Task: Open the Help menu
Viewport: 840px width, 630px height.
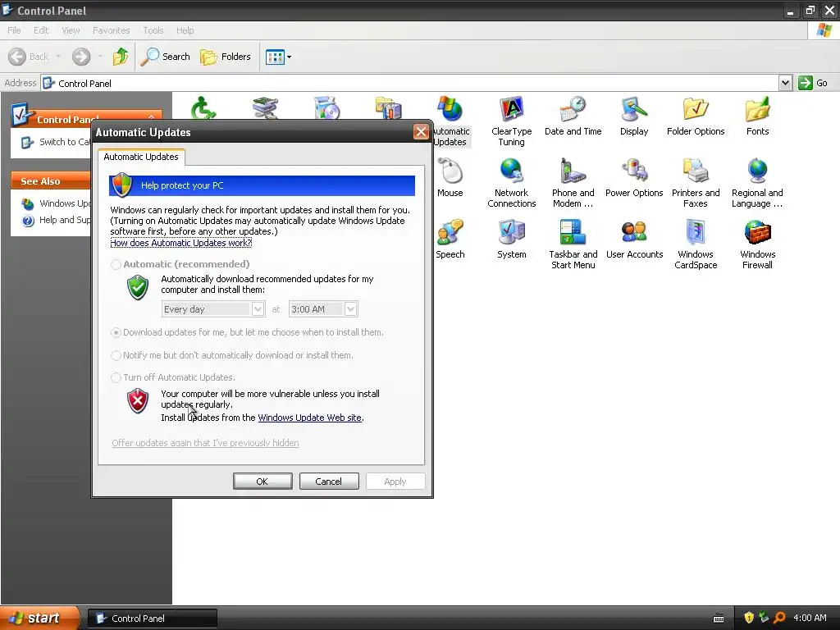Action: click(x=185, y=30)
